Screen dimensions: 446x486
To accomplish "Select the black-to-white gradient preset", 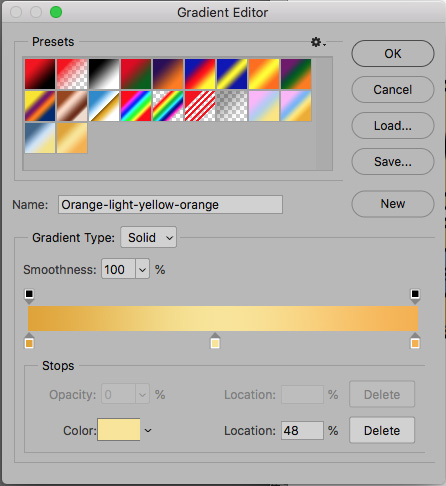I will [x=104, y=74].
